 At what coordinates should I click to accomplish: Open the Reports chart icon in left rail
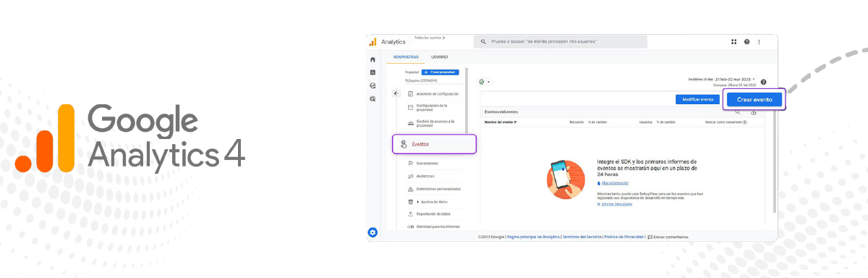tap(373, 72)
